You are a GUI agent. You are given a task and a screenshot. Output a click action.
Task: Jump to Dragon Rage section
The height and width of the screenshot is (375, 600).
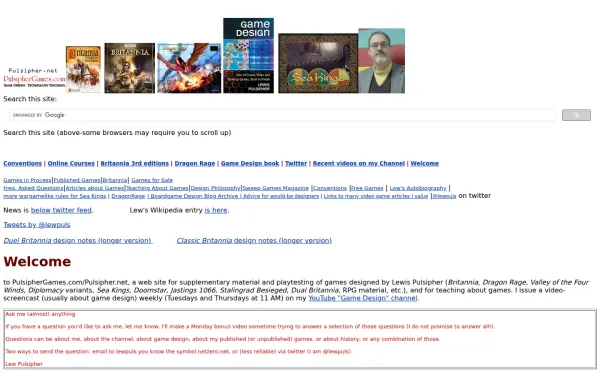195,163
